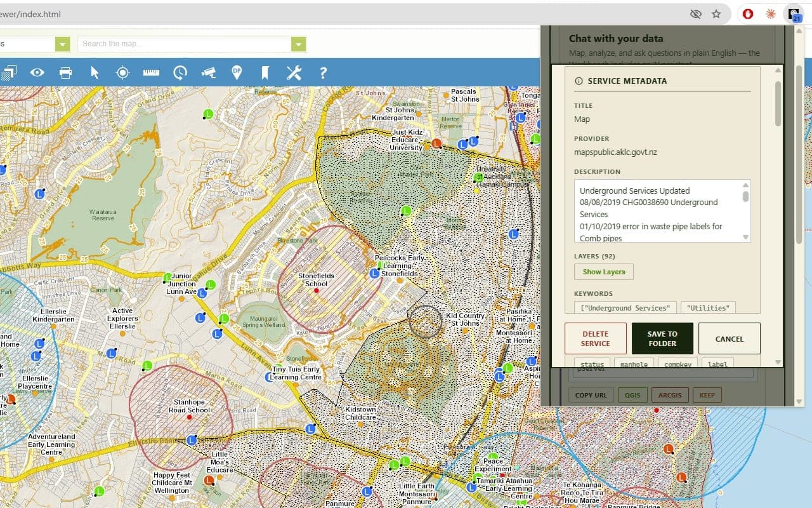This screenshot has height=508, width=812.
Task: Open the bookmarks tool
Action: click(x=265, y=72)
